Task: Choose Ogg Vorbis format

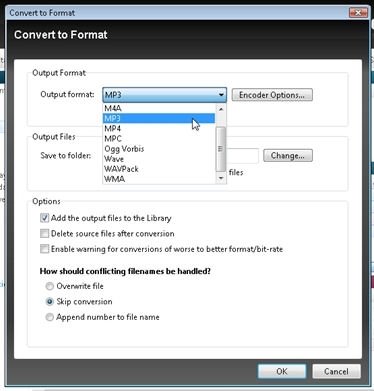Action: click(x=159, y=149)
